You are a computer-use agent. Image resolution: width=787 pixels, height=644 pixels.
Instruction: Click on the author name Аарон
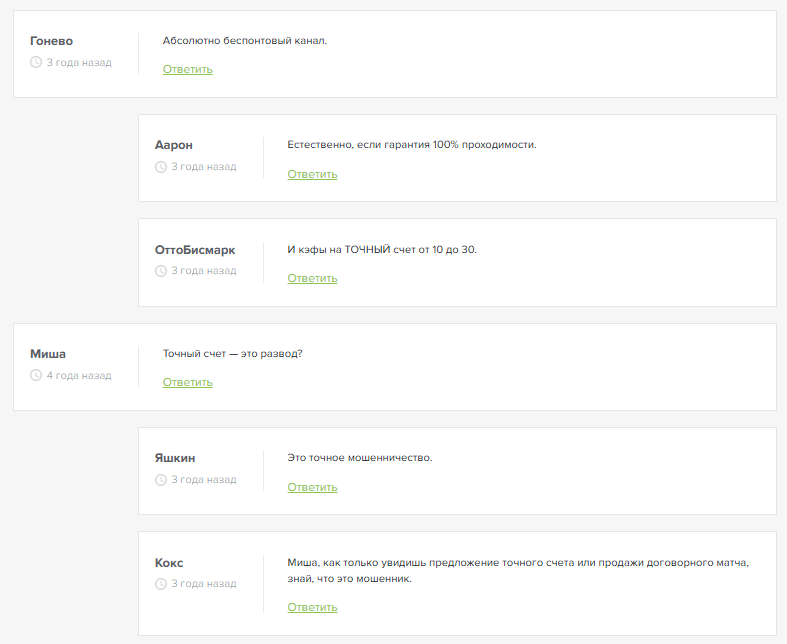tap(173, 145)
